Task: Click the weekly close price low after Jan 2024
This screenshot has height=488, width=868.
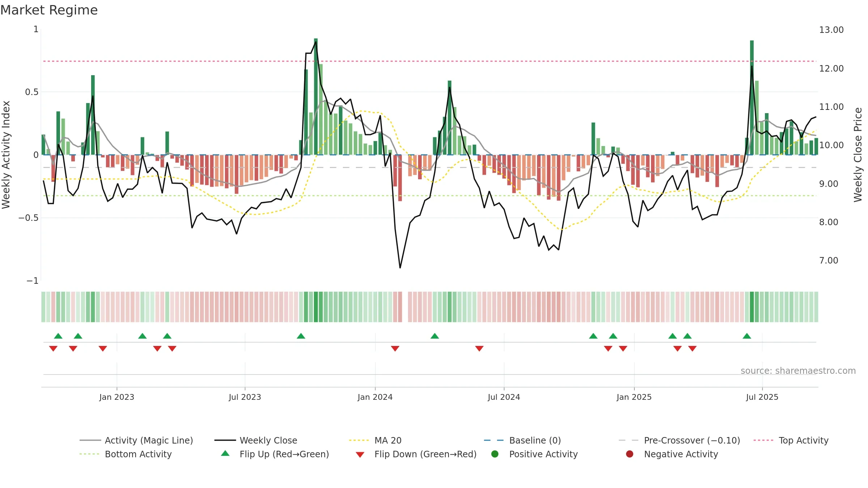Action: tap(400, 268)
